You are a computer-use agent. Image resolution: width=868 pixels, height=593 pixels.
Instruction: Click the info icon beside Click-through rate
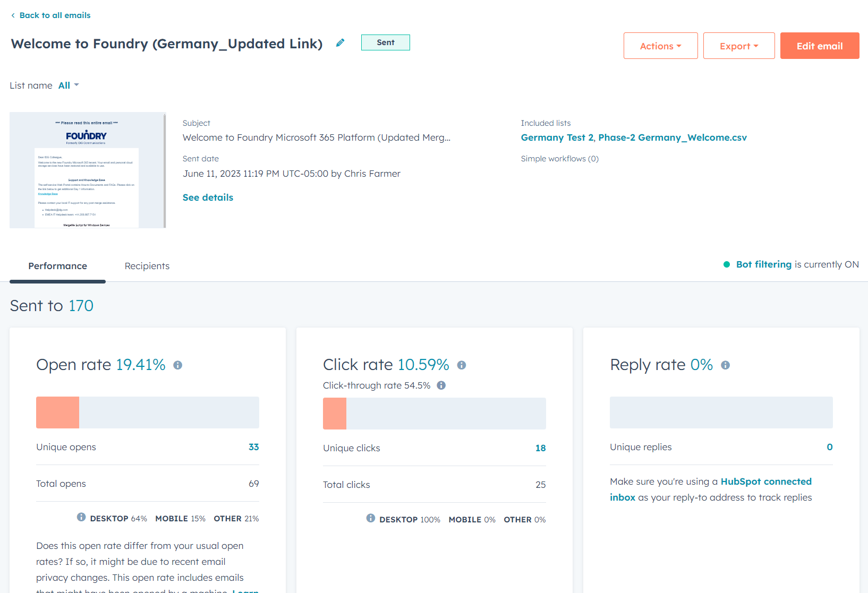click(x=441, y=385)
